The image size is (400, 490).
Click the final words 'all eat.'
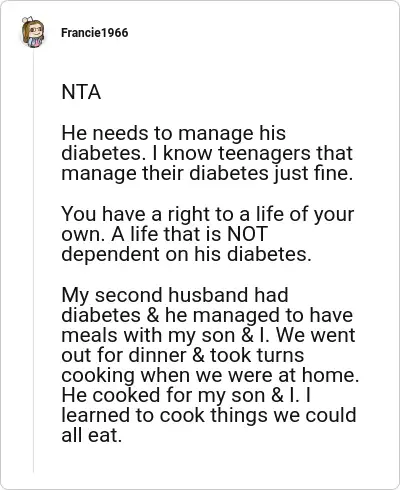(92, 436)
